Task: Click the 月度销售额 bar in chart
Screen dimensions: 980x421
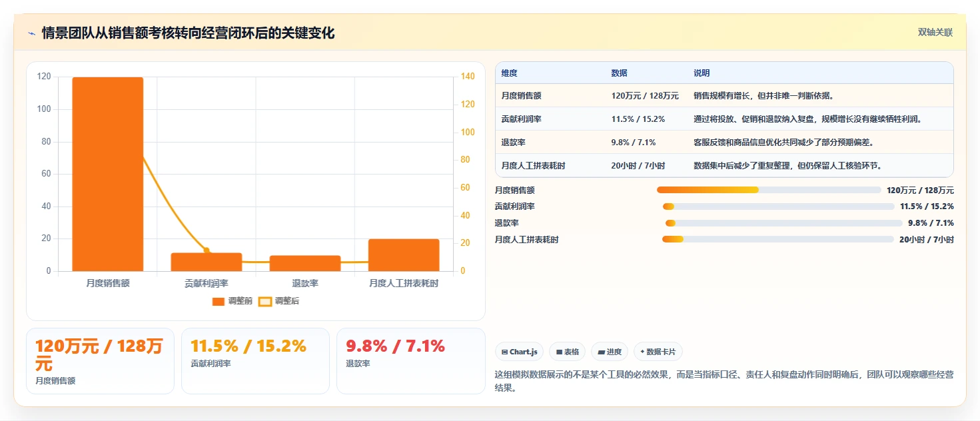Action: 108,174
